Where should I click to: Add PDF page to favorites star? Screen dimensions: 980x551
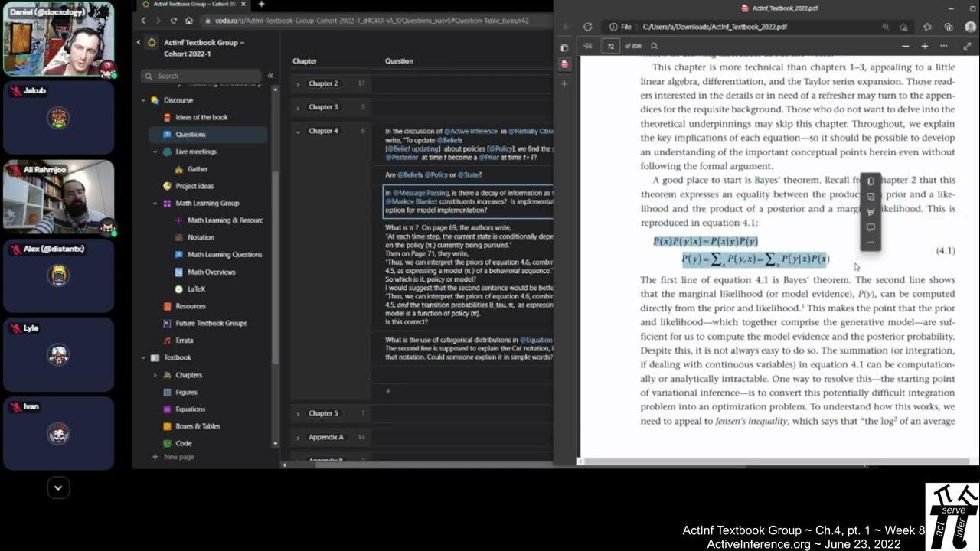point(903,27)
